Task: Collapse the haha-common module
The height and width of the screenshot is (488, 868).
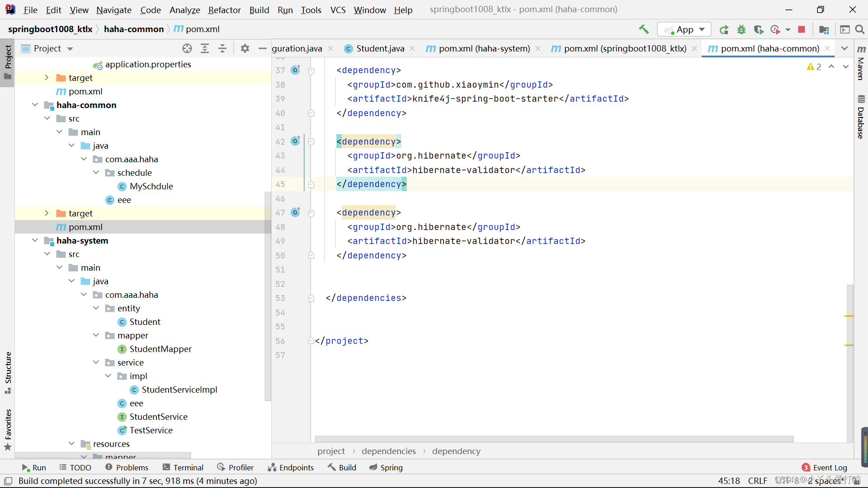Action: click(35, 105)
